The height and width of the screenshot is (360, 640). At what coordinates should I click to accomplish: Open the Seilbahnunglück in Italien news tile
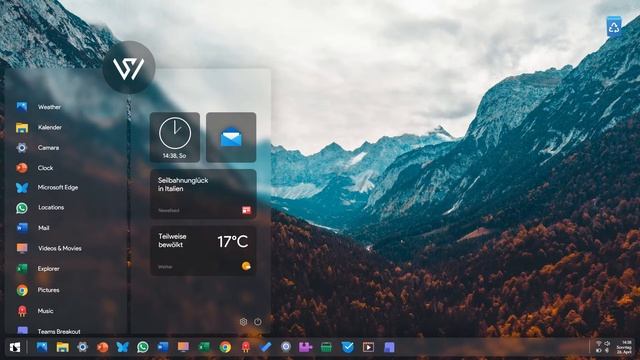tap(203, 194)
